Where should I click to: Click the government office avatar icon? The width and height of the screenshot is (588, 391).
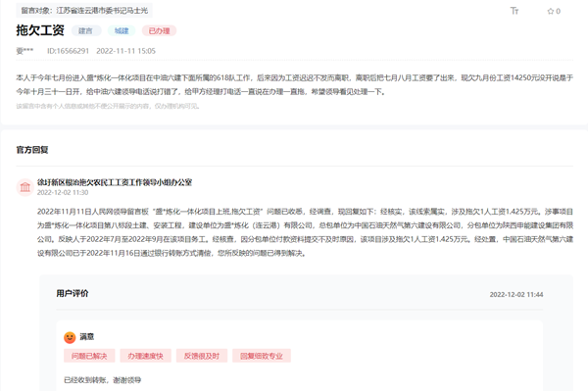(25, 187)
